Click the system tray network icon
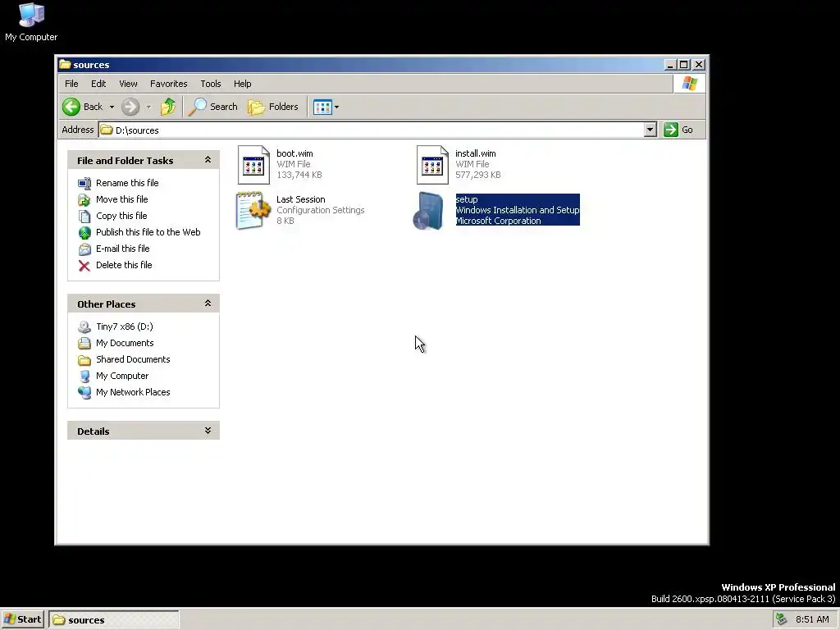 (x=781, y=619)
